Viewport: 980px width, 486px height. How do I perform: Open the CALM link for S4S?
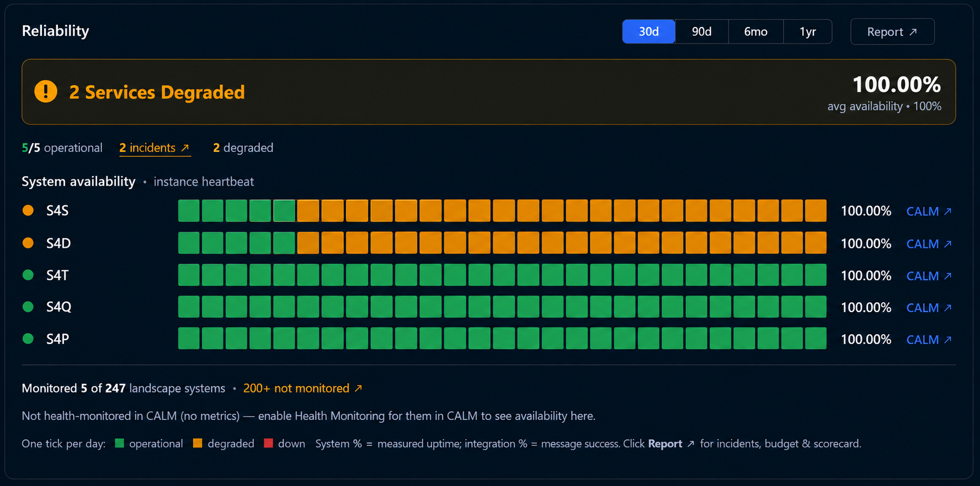pos(929,211)
